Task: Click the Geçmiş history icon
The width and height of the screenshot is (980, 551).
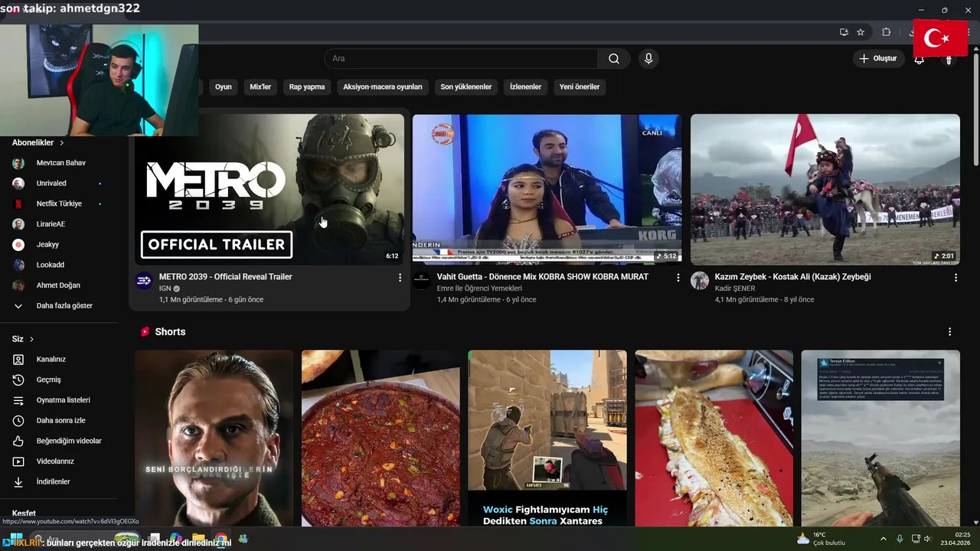Action: [18, 380]
